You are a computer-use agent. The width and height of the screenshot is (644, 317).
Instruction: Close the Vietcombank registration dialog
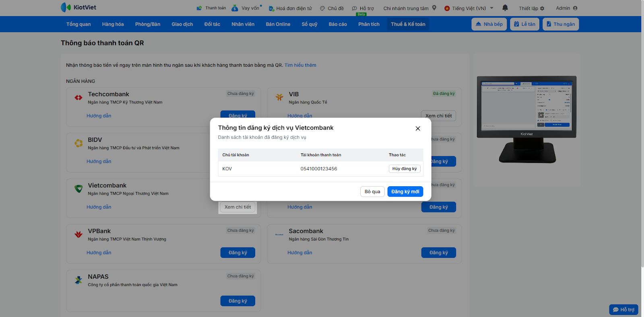pyautogui.click(x=418, y=128)
